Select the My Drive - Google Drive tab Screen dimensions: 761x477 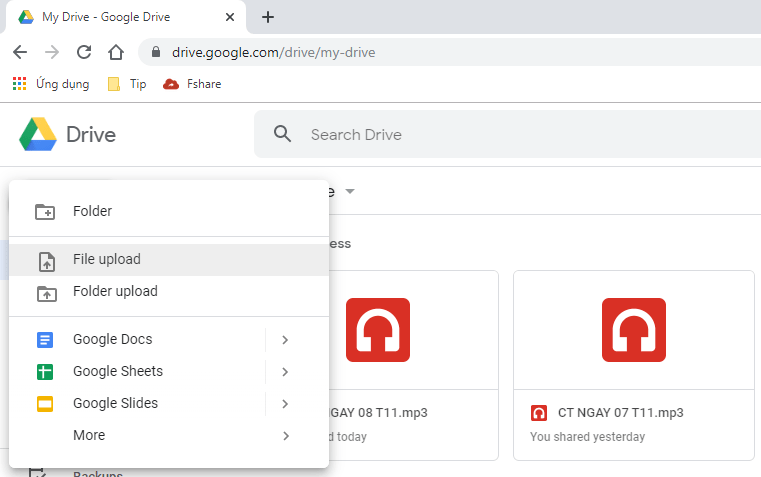tap(126, 17)
